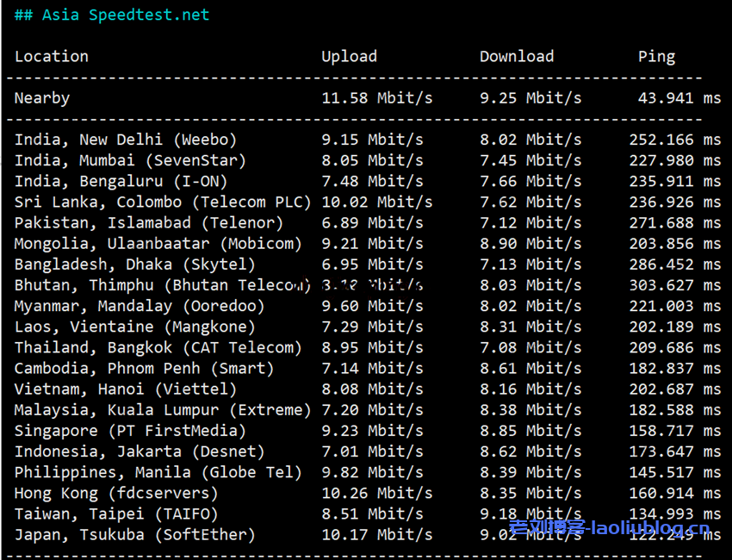
Task: Click the Asia Speedtest.net heading
Action: pos(112,16)
